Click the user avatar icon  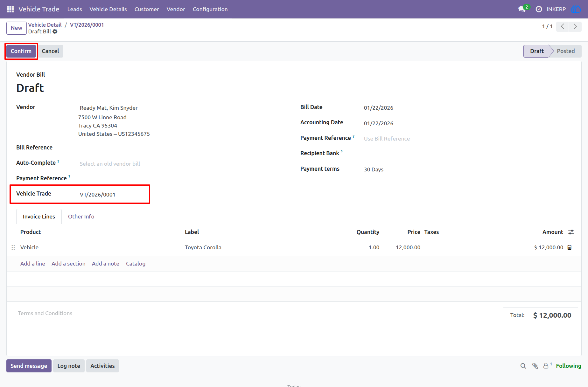point(576,9)
